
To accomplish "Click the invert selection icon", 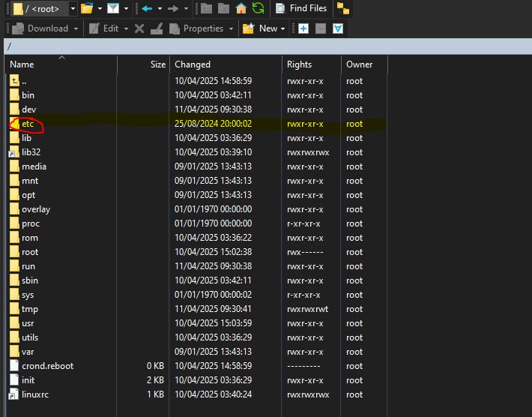I will click(x=338, y=28).
